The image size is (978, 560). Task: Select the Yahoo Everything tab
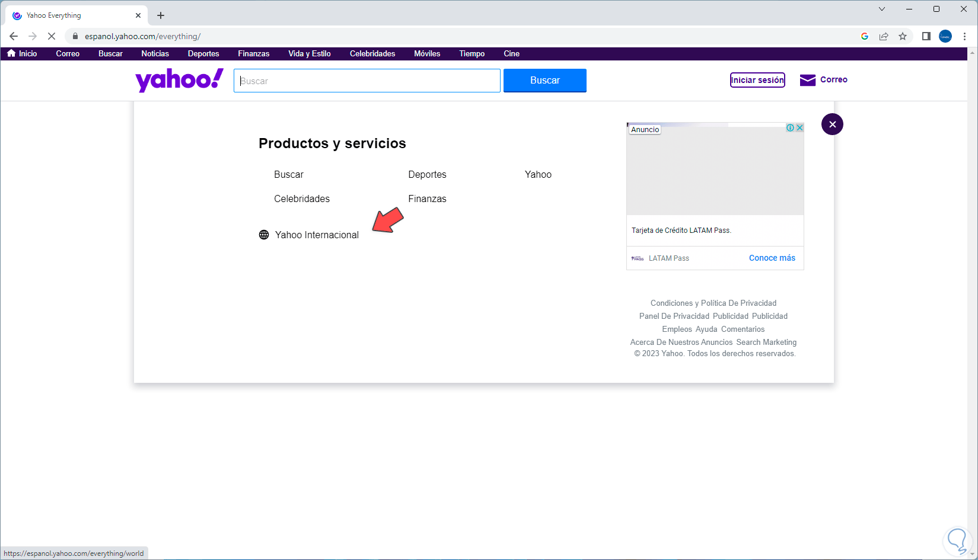point(77,15)
